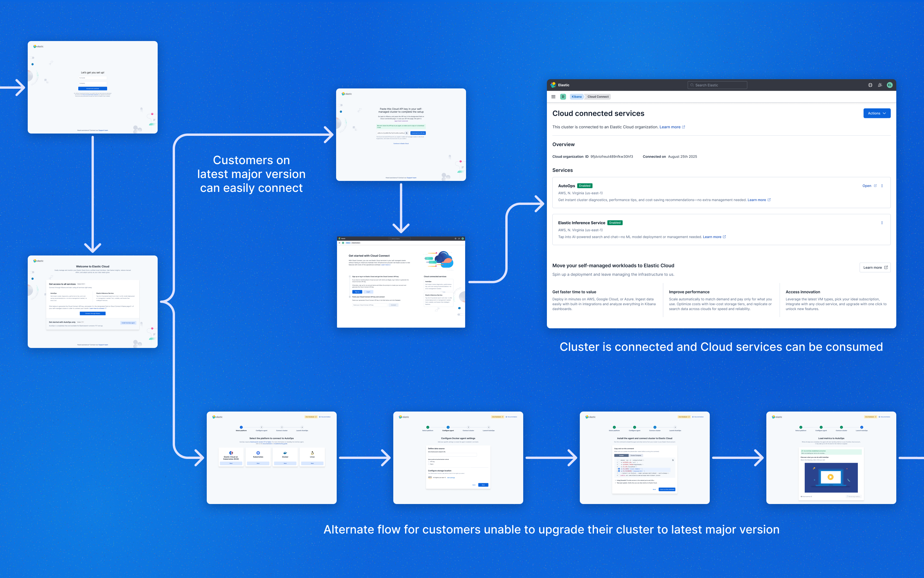
Task: Select the API key authentication radio button
Action: tap(429, 462)
